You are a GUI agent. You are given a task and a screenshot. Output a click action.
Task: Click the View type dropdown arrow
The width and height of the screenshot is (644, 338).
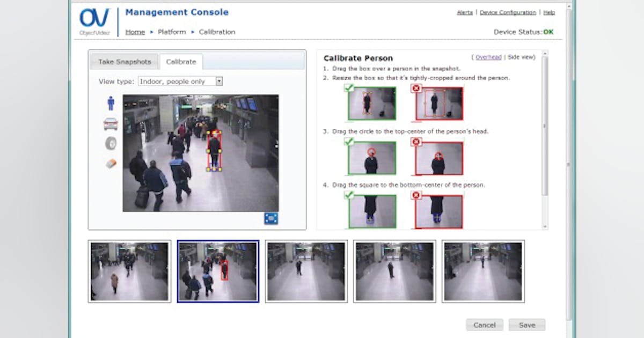coord(219,81)
